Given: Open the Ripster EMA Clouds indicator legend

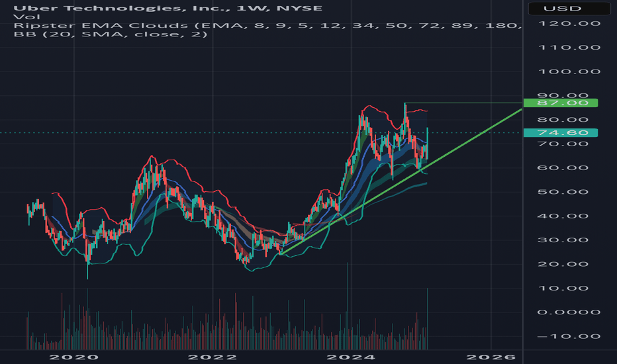Looking at the screenshot, I should pos(267,26).
